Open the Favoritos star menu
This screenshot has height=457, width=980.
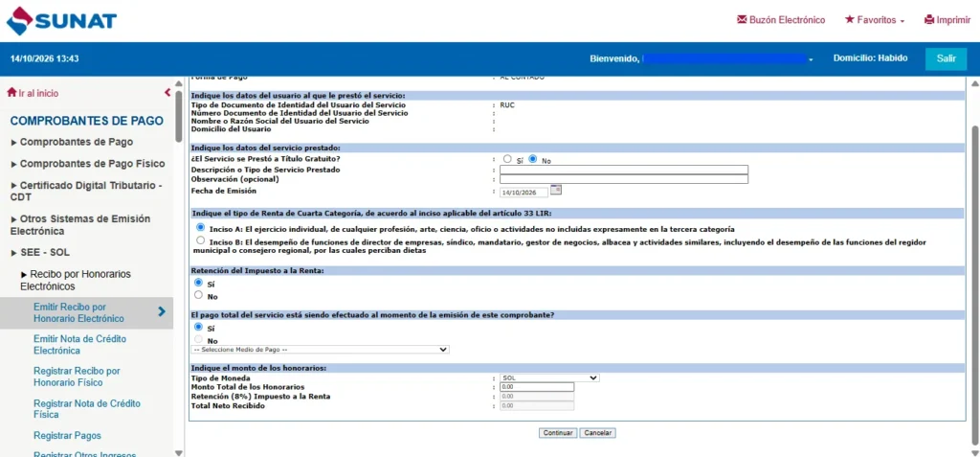(x=875, y=20)
